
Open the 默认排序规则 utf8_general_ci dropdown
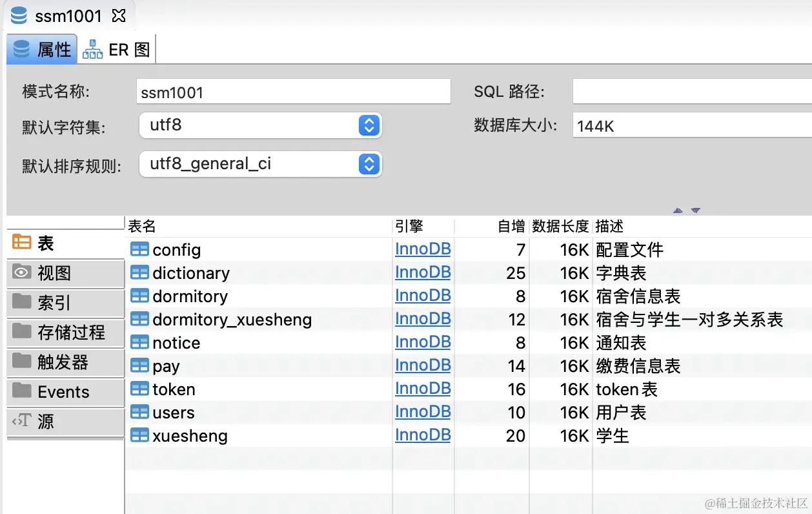(x=261, y=164)
